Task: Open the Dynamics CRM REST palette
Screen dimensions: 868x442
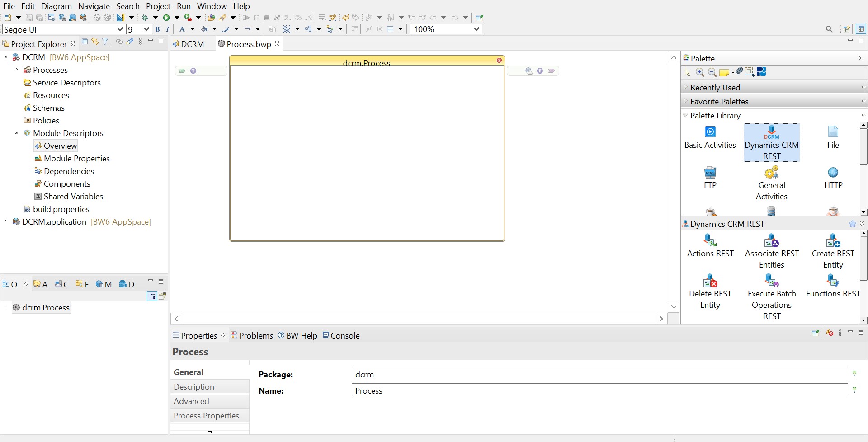Action: (x=772, y=143)
